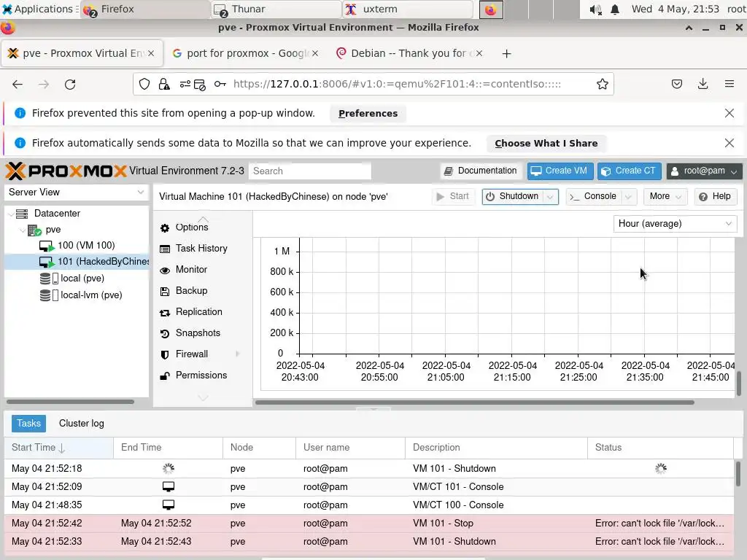Open Task History in VM menu
This screenshot has height=560, width=747.
coord(201,248)
